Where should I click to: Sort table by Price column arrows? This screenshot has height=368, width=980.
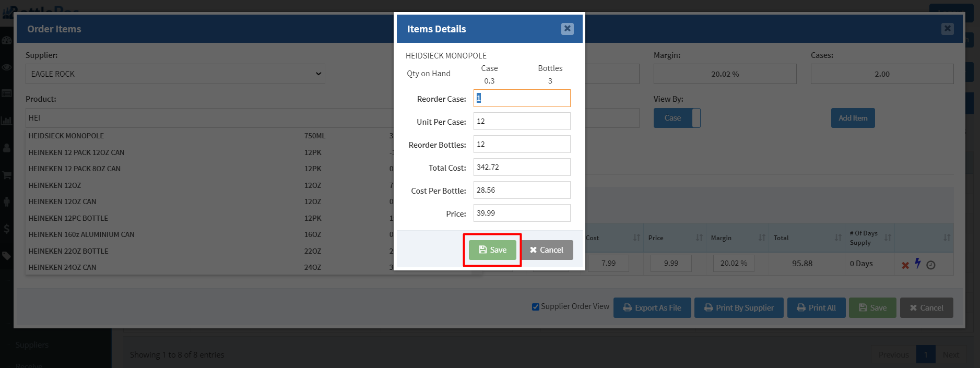[x=699, y=238]
